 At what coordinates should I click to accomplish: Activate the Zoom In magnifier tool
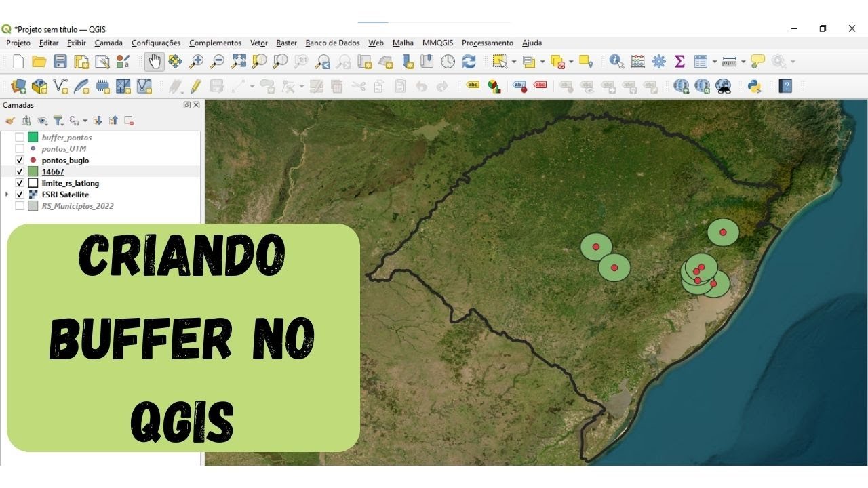(196, 62)
